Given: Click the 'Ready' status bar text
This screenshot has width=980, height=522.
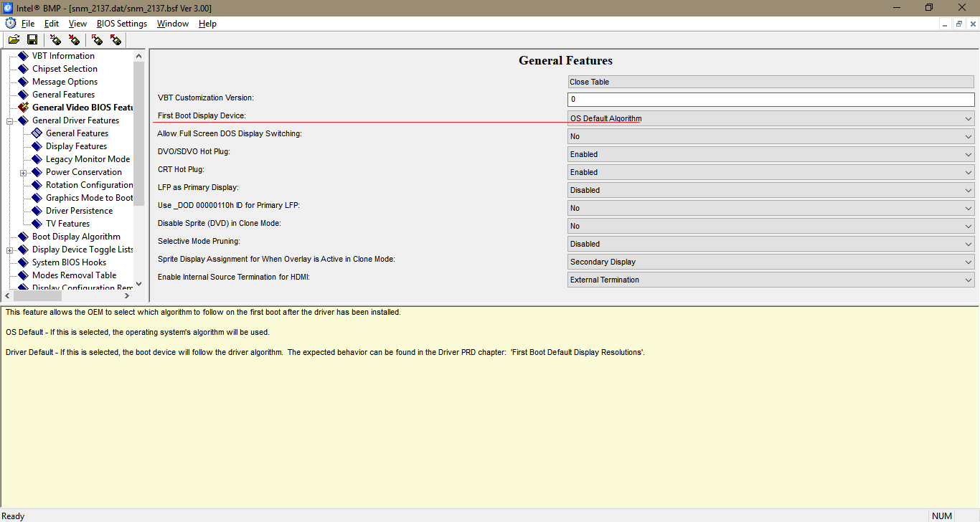Looking at the screenshot, I should (13, 516).
